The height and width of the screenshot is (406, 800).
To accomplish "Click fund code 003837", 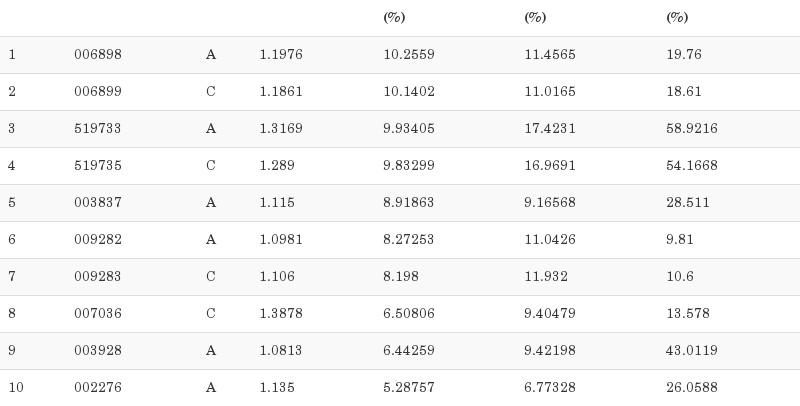I will coord(98,203).
